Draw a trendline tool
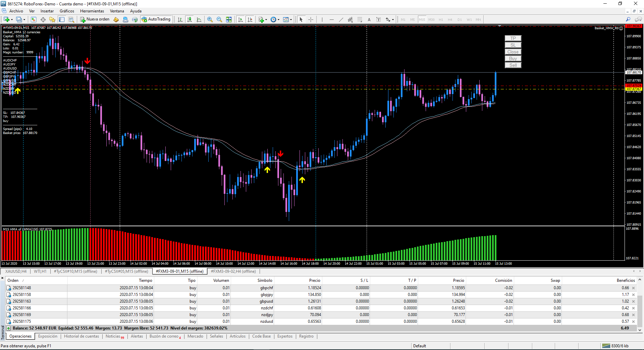644x350 pixels. tap(341, 19)
